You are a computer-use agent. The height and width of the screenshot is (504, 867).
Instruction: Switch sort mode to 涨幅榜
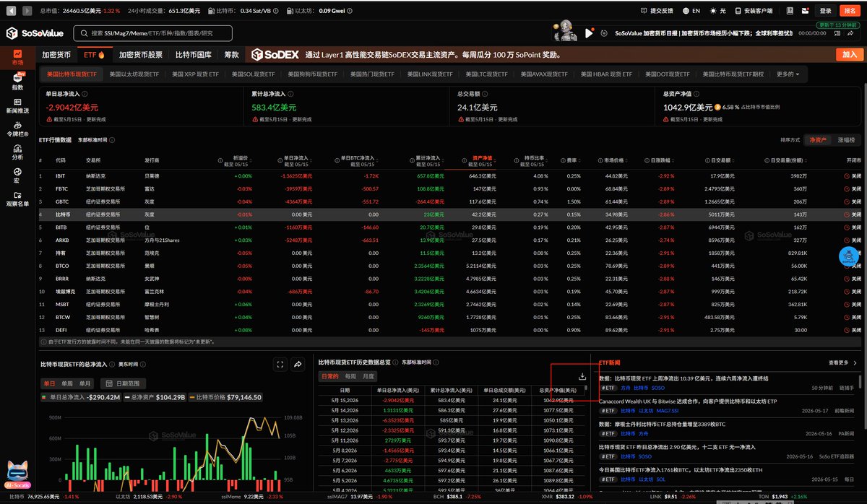click(846, 139)
